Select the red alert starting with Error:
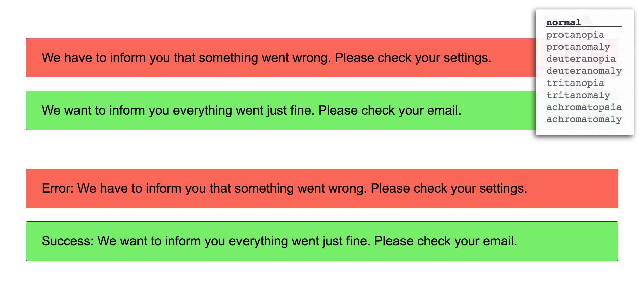Screen dimensions: 644x281 point(322,188)
